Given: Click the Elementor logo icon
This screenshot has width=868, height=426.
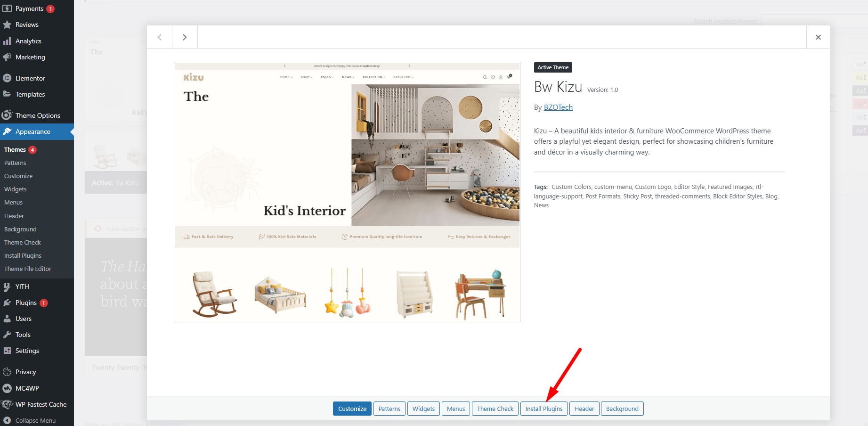Looking at the screenshot, I should 7,78.
